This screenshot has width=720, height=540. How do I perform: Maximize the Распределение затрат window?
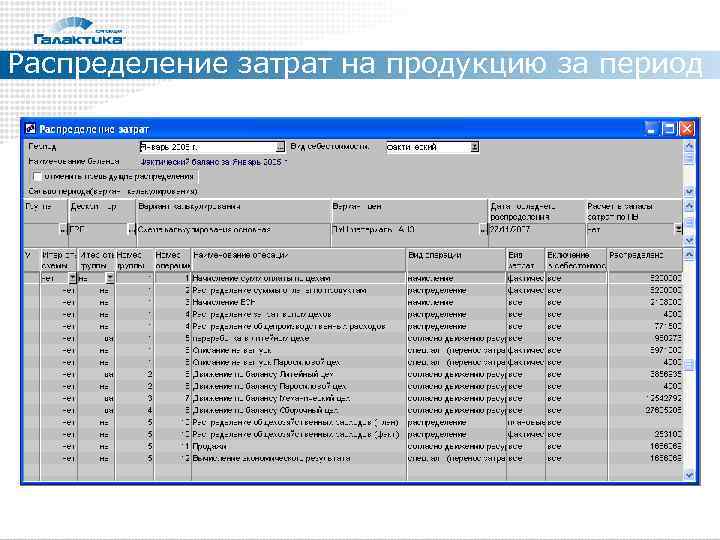pyautogui.click(x=669, y=129)
